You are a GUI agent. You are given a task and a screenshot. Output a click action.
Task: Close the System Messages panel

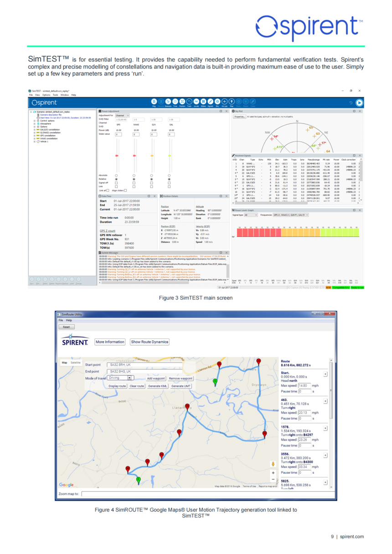[x=226, y=252]
